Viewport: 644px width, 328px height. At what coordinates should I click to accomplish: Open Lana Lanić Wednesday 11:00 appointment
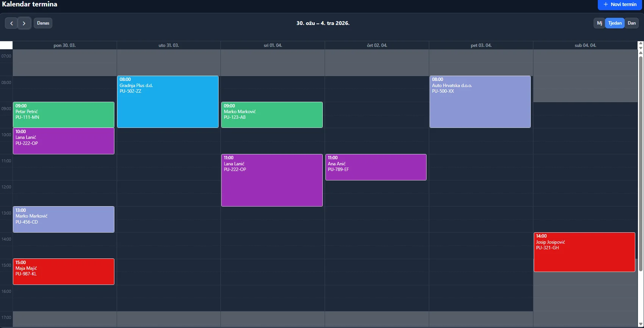coord(272,180)
